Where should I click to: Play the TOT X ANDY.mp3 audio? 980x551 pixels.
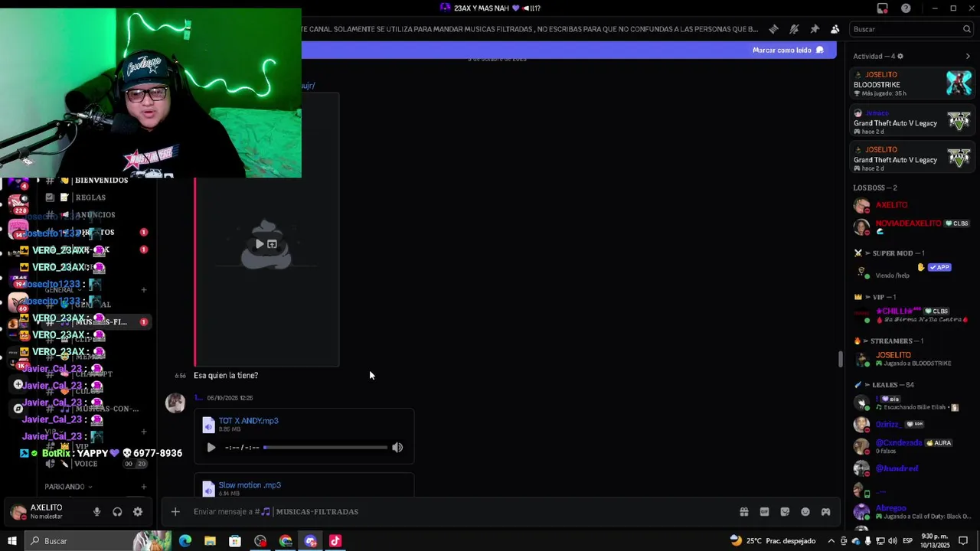211,448
